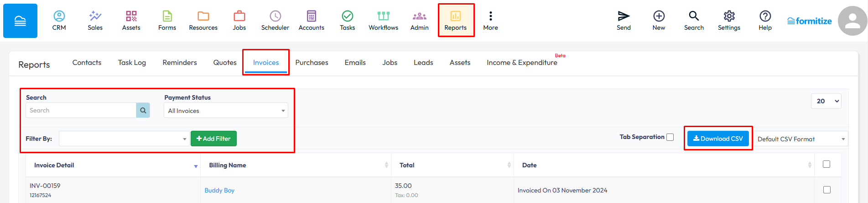This screenshot has height=203, width=868.
Task: Select the Invoices tab
Action: [266, 63]
